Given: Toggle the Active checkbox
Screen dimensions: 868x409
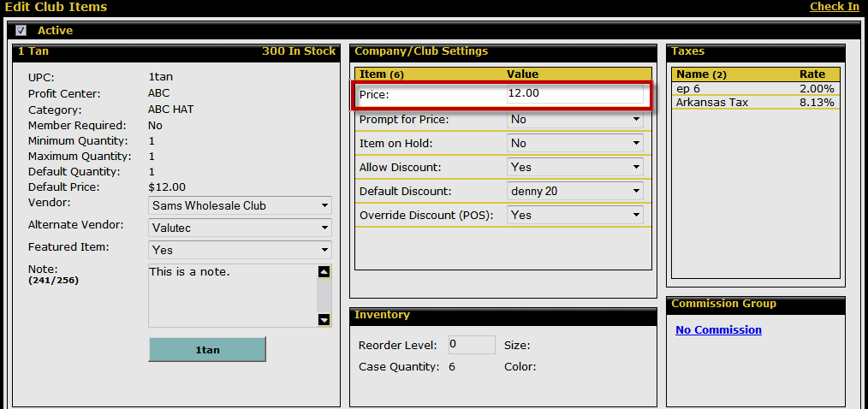Looking at the screenshot, I should (x=21, y=31).
